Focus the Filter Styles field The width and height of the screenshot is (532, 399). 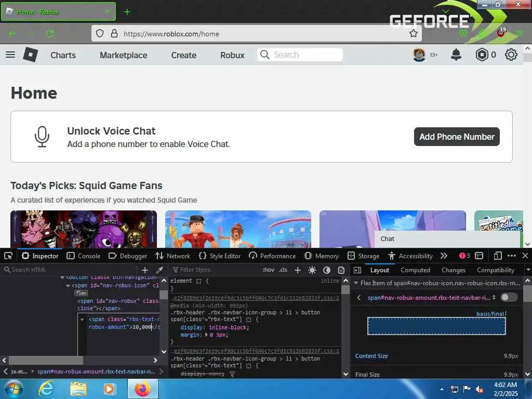coord(215,270)
